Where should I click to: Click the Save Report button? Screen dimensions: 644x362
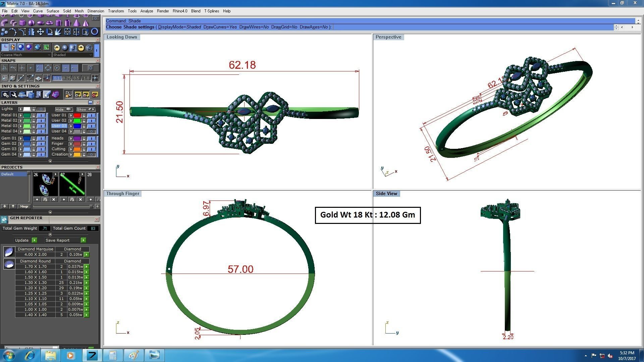(x=65, y=240)
